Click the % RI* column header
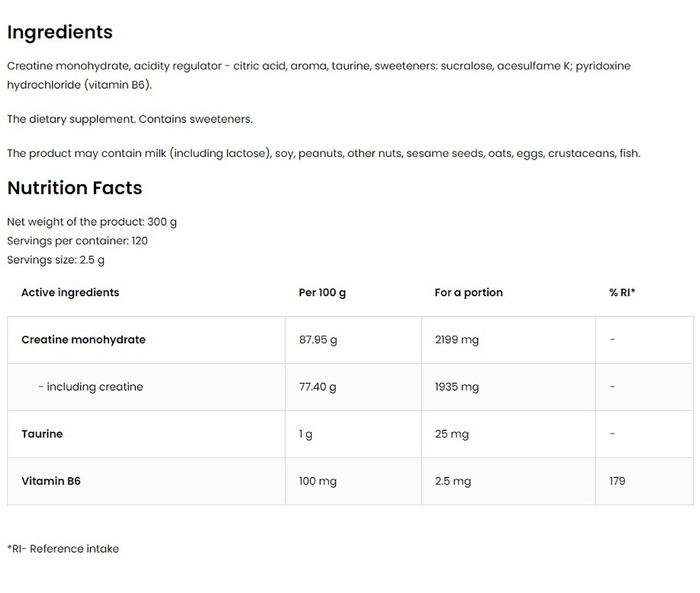 (x=622, y=293)
